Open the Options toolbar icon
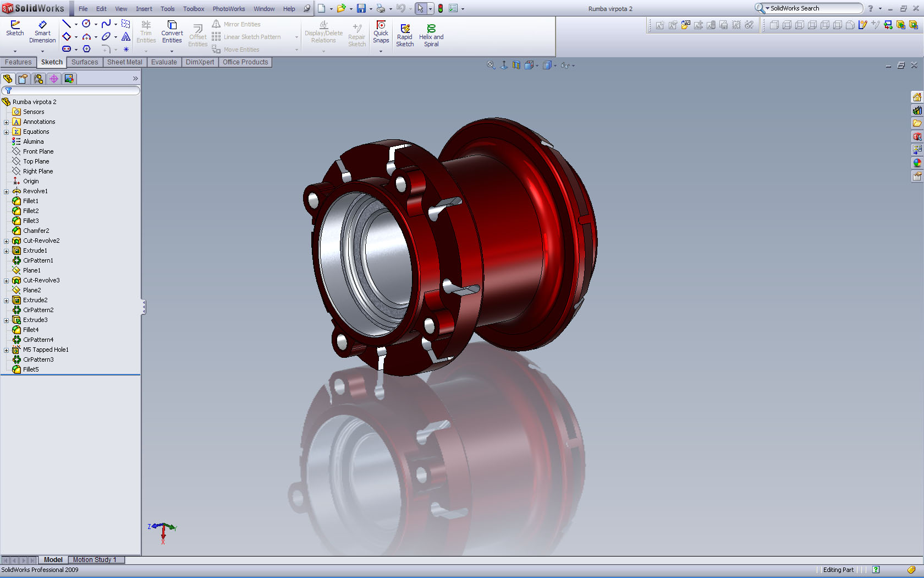 point(453,8)
